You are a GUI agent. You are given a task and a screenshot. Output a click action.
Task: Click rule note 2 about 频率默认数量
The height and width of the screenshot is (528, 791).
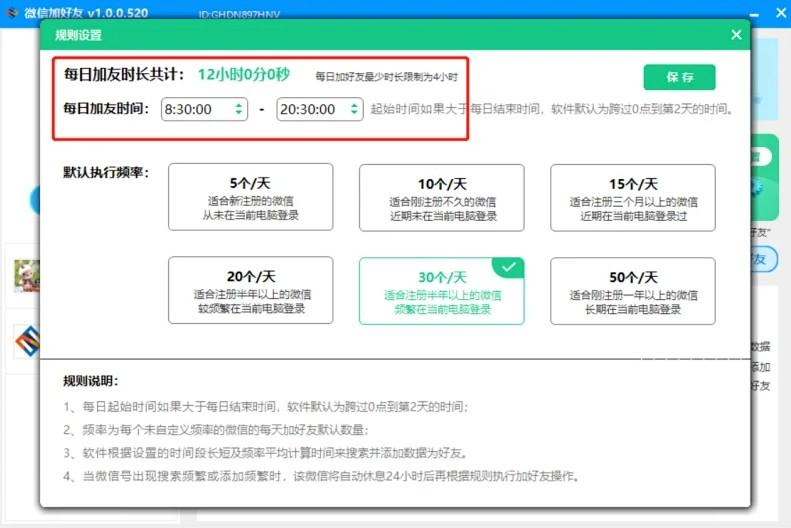click(x=216, y=430)
